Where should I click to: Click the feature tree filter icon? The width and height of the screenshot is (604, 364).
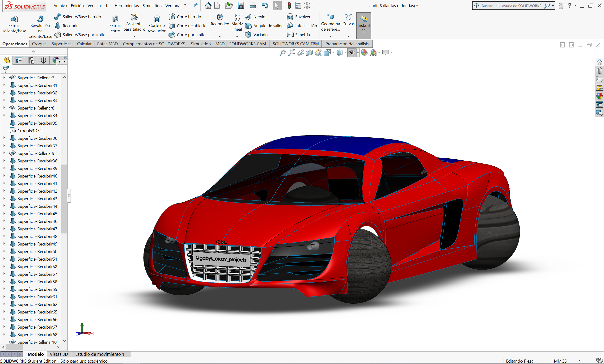[5, 69]
